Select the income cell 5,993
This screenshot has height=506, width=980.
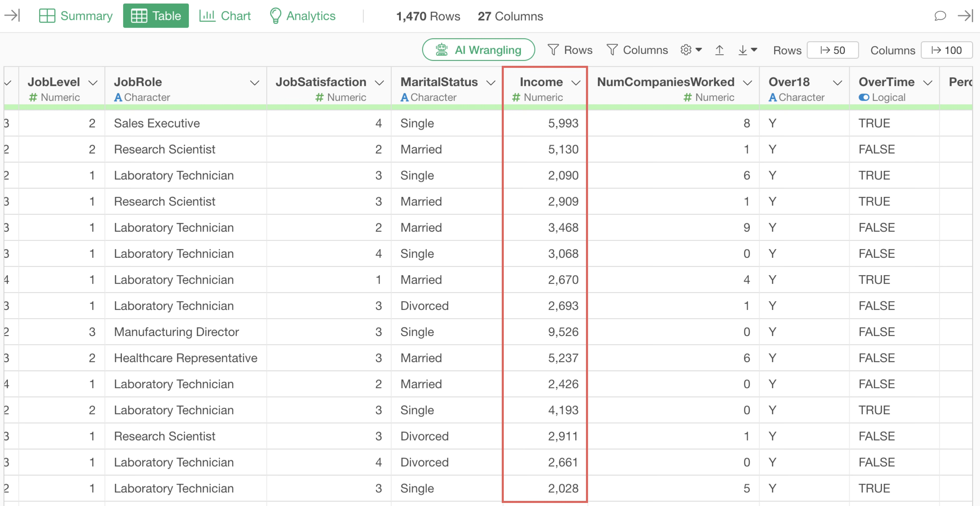point(545,123)
